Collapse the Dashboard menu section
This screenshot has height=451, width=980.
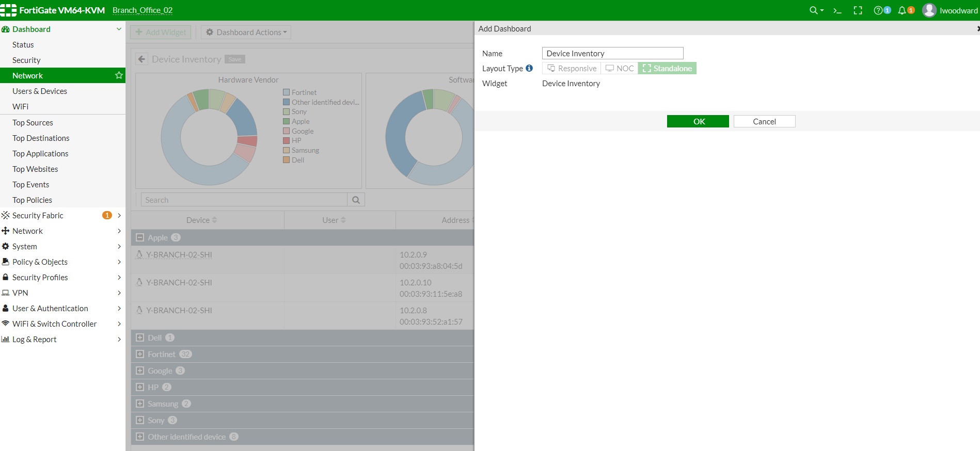click(x=119, y=29)
